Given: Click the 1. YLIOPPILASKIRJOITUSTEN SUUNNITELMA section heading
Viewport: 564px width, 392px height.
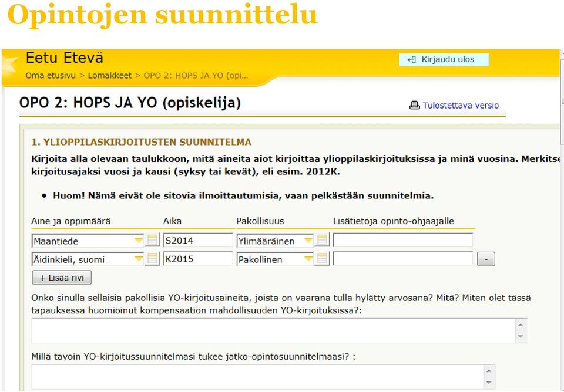Looking at the screenshot, I should coord(142,142).
